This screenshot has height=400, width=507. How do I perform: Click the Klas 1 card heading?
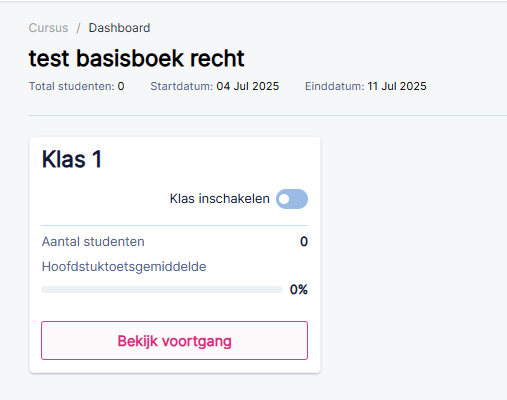(x=72, y=159)
